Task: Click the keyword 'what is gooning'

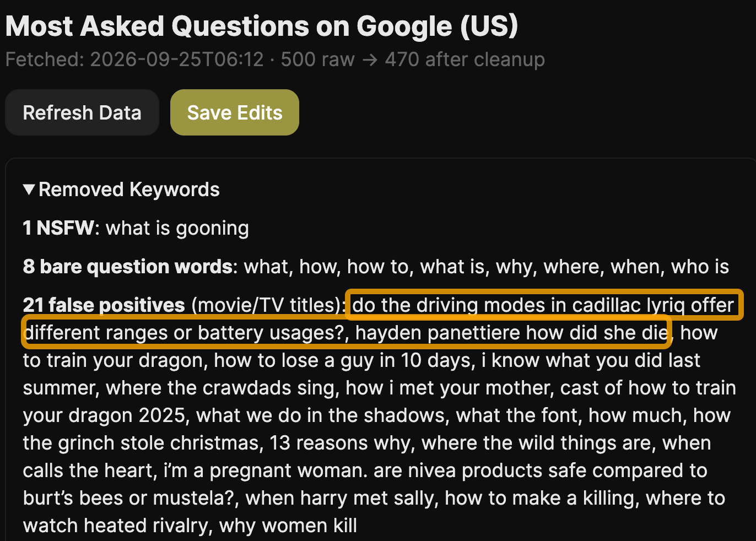Action: [x=177, y=228]
